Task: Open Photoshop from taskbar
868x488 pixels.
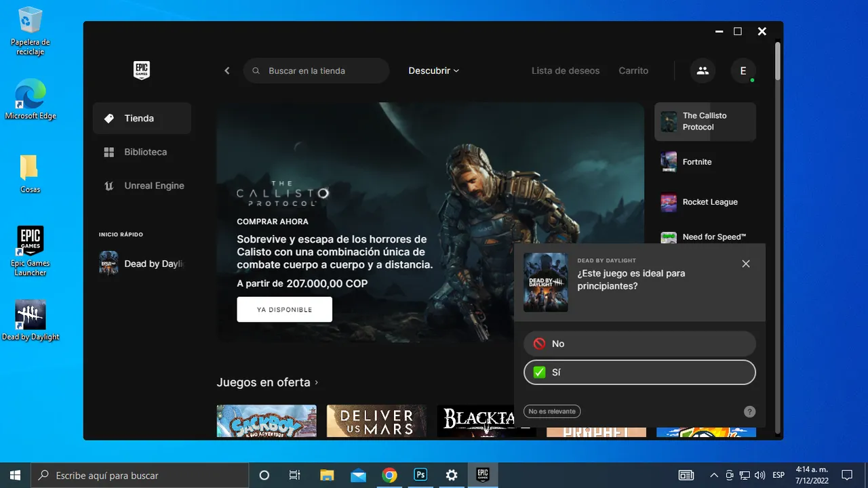Action: coord(420,475)
